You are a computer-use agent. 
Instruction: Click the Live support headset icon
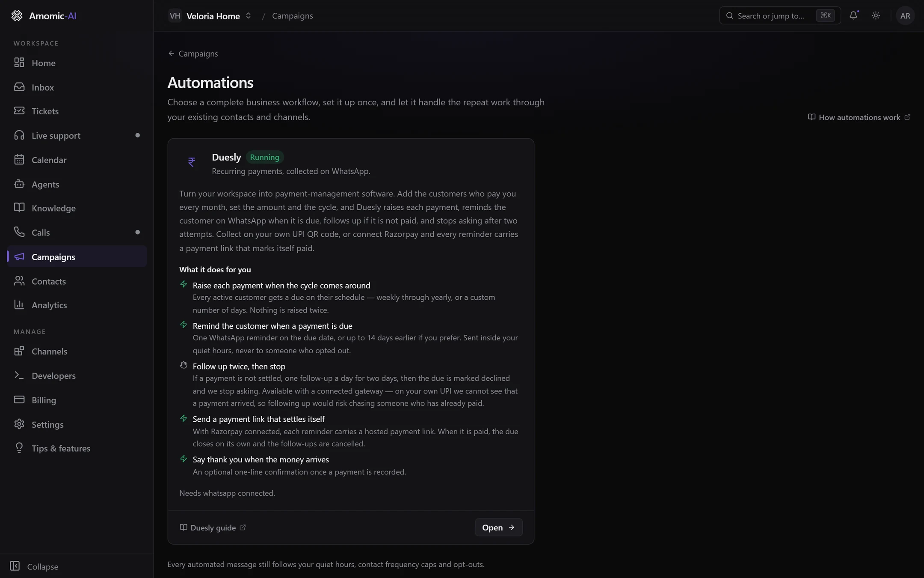click(19, 135)
